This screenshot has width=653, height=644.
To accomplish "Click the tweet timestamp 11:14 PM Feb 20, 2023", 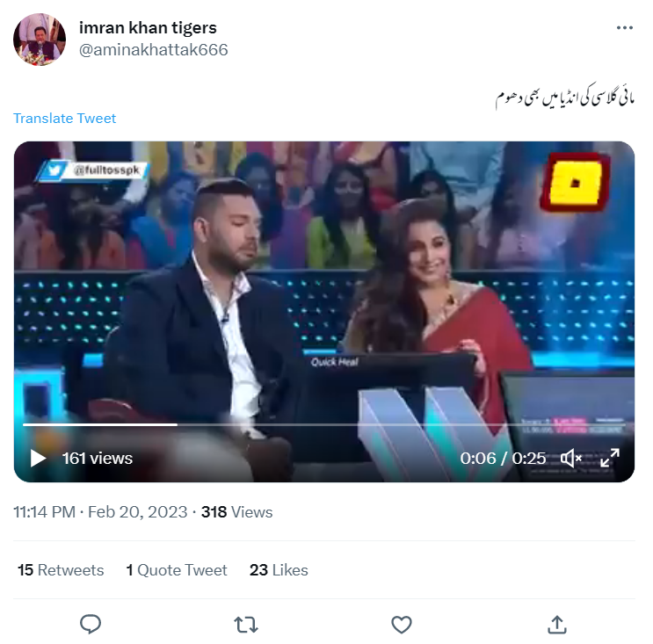I will tap(100, 512).
